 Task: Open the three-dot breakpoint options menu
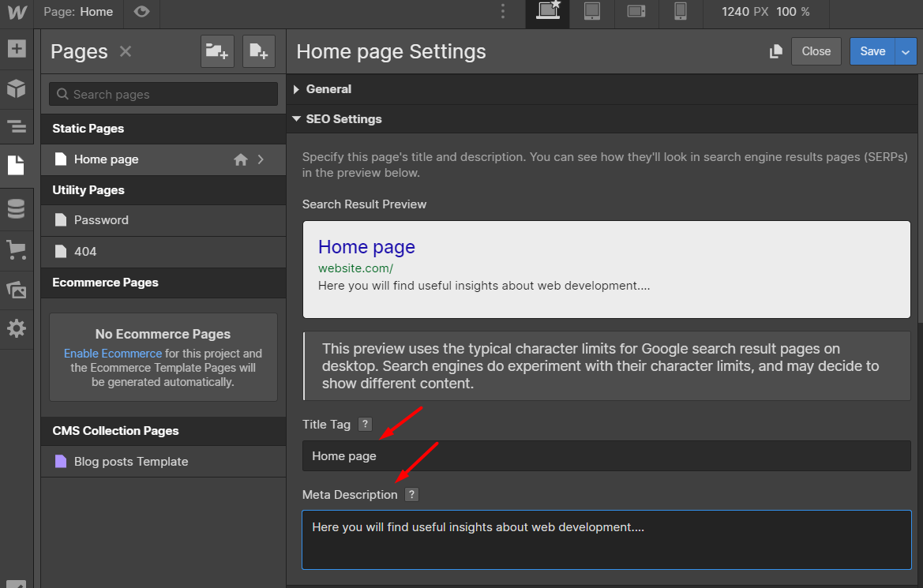[503, 12]
